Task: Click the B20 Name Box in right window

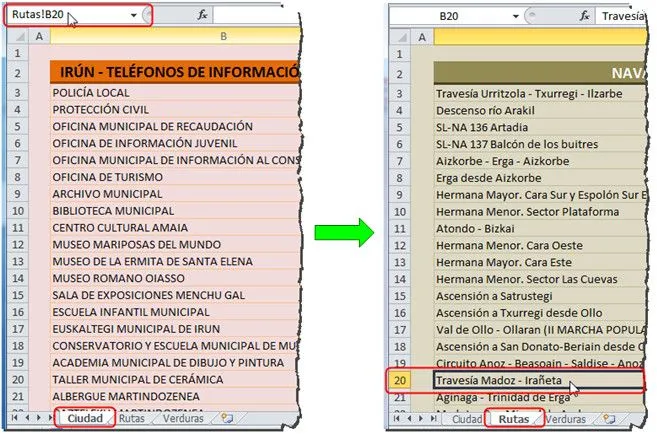Action: (449, 16)
